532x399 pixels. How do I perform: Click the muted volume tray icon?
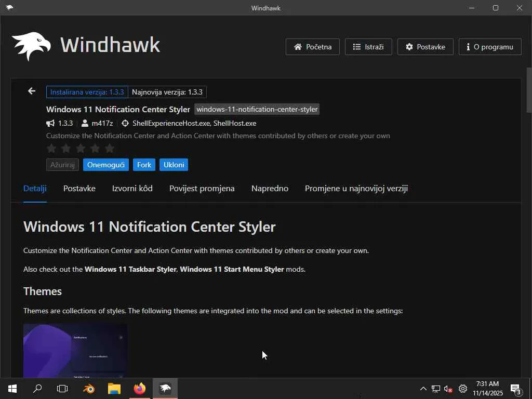(448, 389)
